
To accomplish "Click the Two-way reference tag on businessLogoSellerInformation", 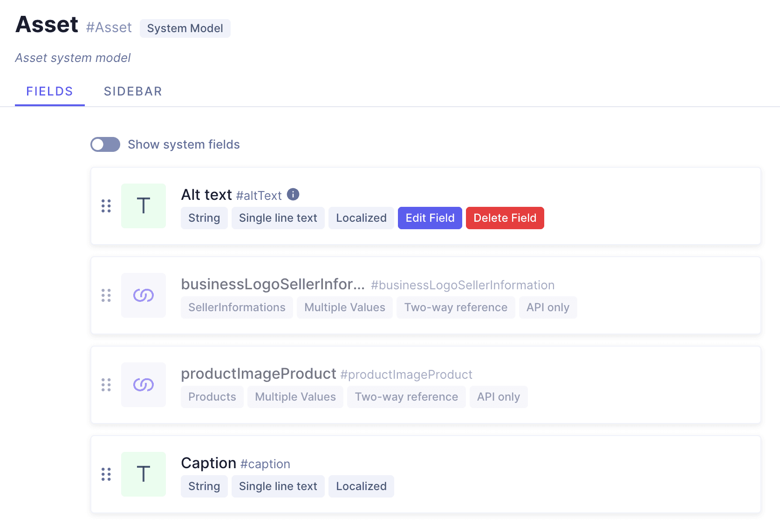I will tap(455, 307).
